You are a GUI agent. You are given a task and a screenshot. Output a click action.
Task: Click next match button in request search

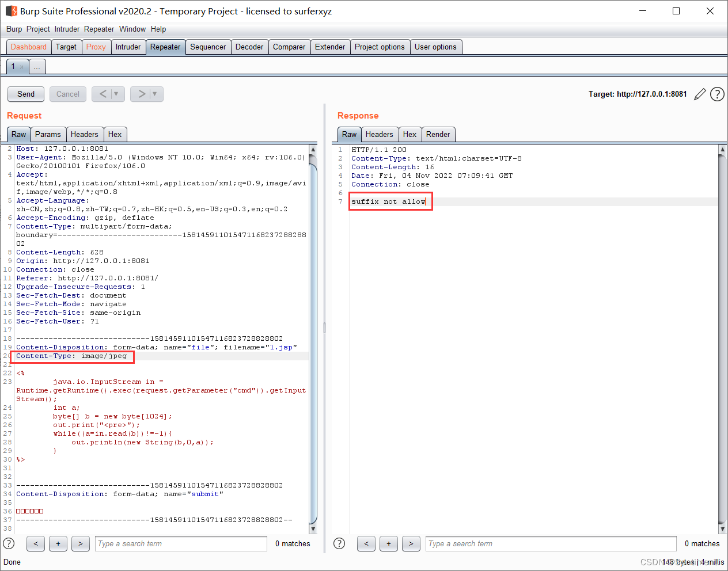tap(81, 543)
